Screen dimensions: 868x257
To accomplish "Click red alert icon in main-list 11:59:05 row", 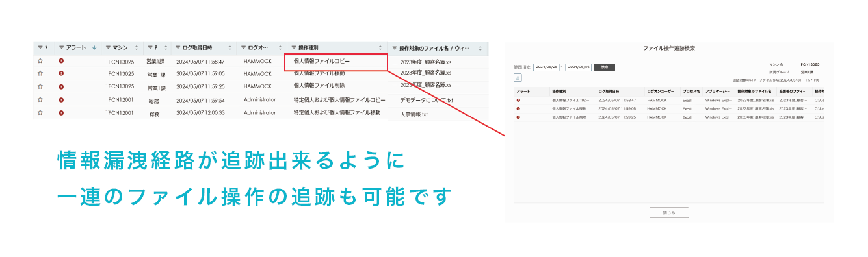I will point(61,73).
